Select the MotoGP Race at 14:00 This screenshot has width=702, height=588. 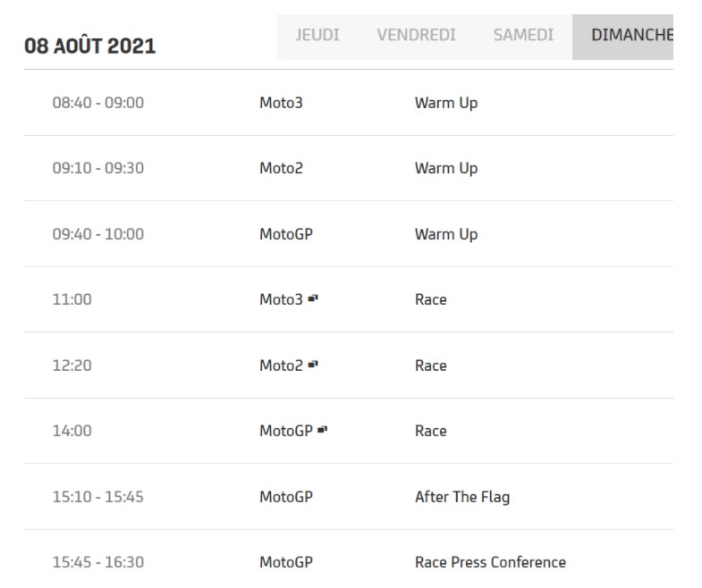click(349, 431)
